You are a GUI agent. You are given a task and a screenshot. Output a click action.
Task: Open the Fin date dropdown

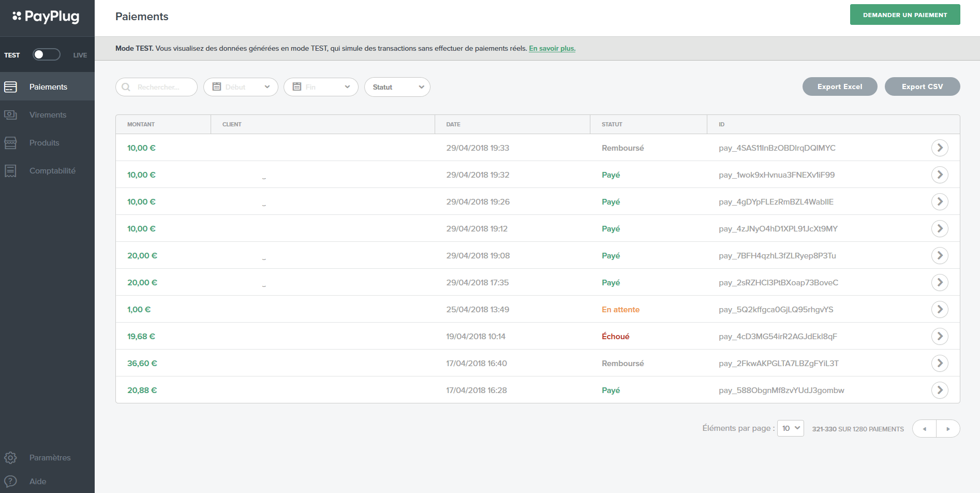(x=321, y=87)
